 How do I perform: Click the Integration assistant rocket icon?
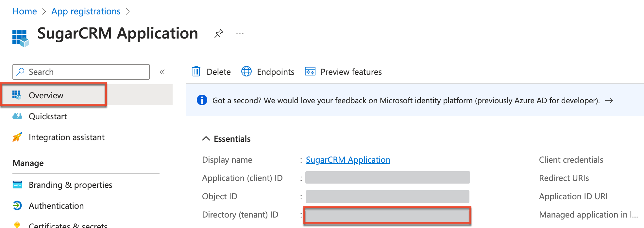(17, 137)
